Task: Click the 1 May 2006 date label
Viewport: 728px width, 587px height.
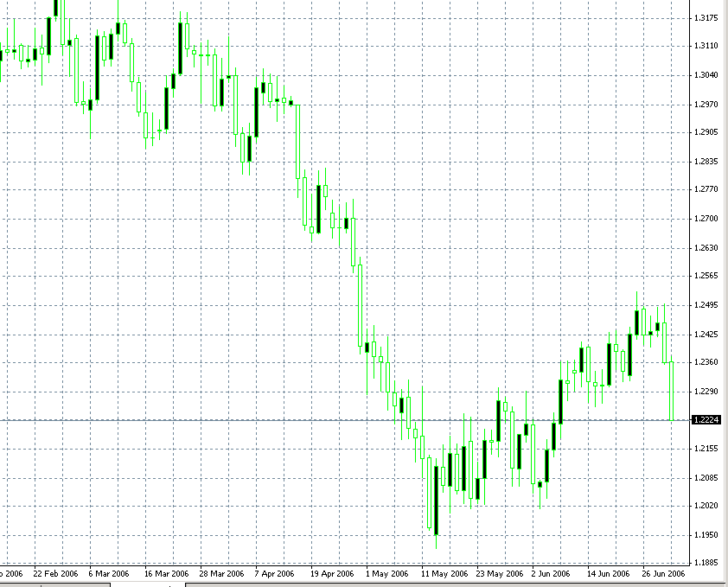Action: pyautogui.click(x=386, y=574)
